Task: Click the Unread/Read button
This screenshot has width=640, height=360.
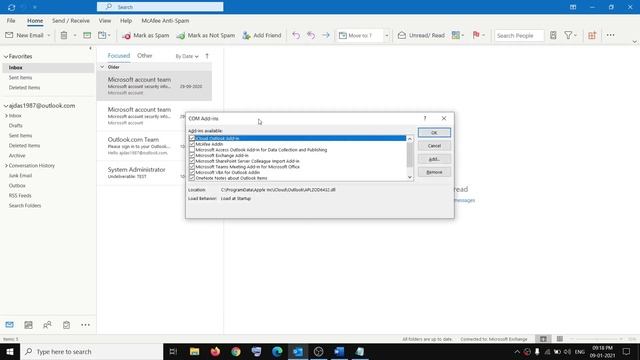Action: click(x=421, y=36)
